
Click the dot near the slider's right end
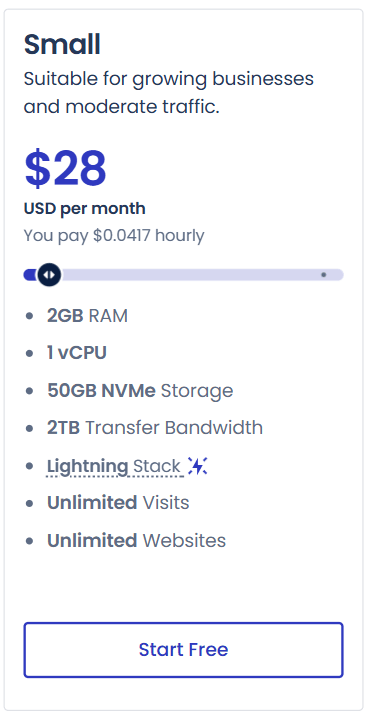323,275
